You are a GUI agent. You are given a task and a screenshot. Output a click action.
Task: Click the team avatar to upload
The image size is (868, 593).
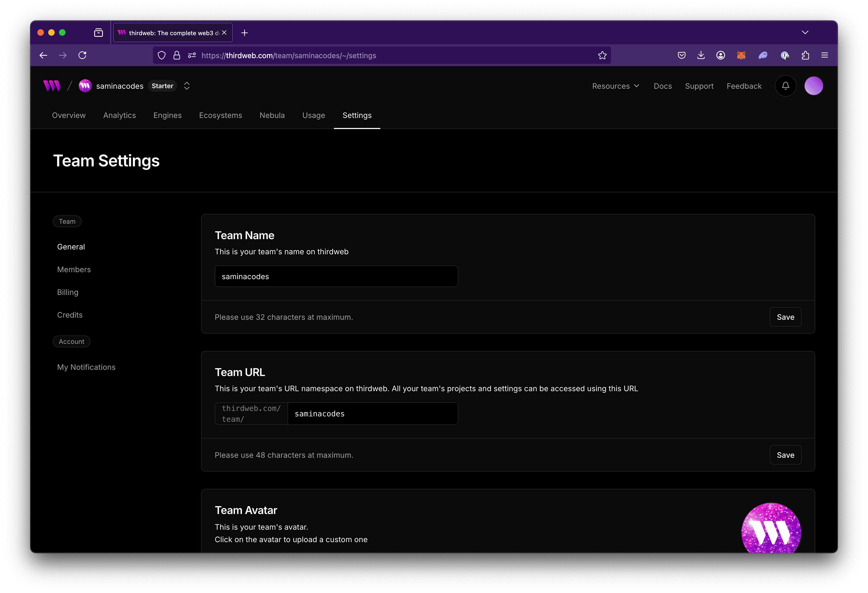coord(771,530)
